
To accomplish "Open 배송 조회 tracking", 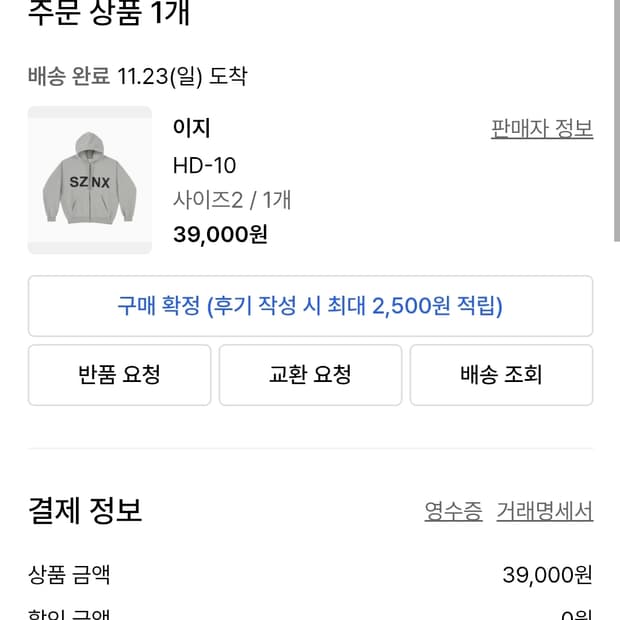I will (501, 375).
